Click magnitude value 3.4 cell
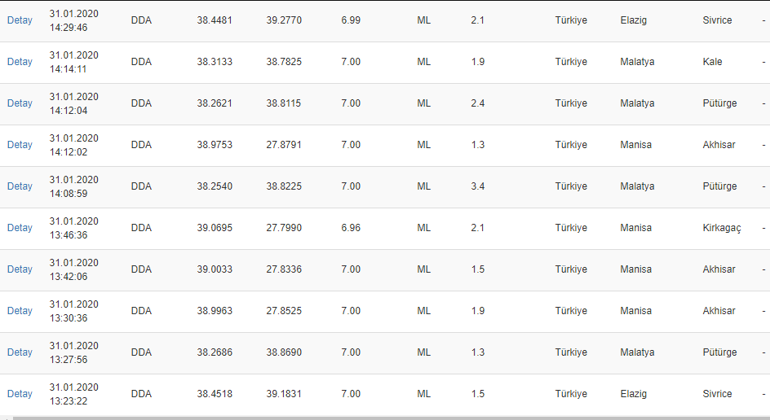Screen dimensions: 770x420 pos(477,187)
